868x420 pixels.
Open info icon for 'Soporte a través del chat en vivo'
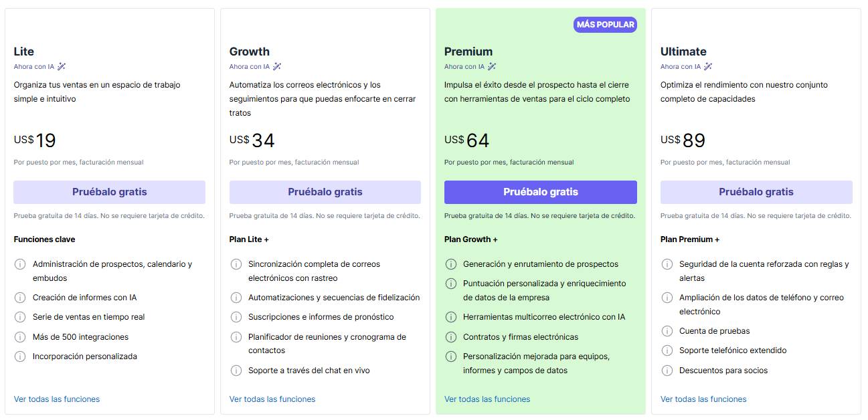pos(236,370)
